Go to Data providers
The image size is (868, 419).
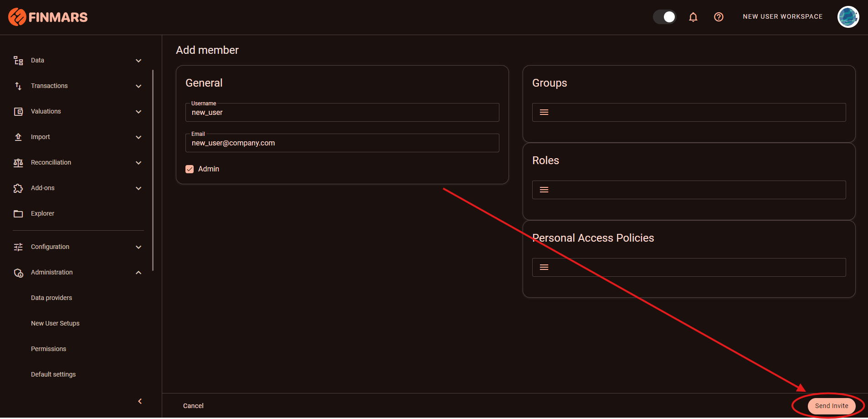(x=51, y=298)
